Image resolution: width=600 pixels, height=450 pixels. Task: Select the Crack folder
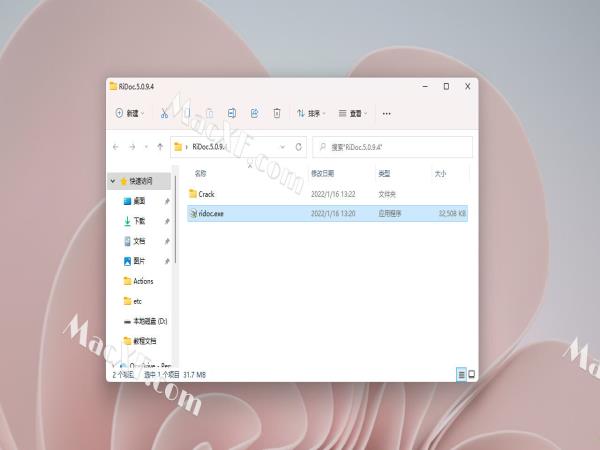coord(327,194)
